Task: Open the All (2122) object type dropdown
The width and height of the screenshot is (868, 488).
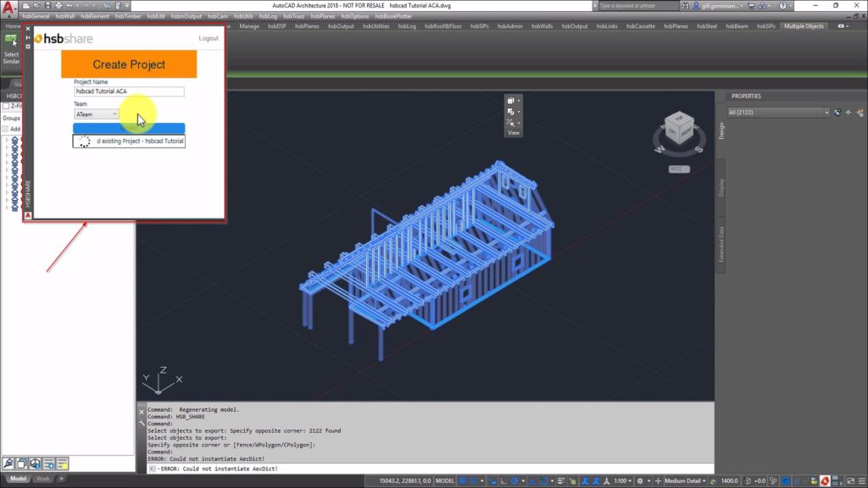Action: click(x=778, y=113)
